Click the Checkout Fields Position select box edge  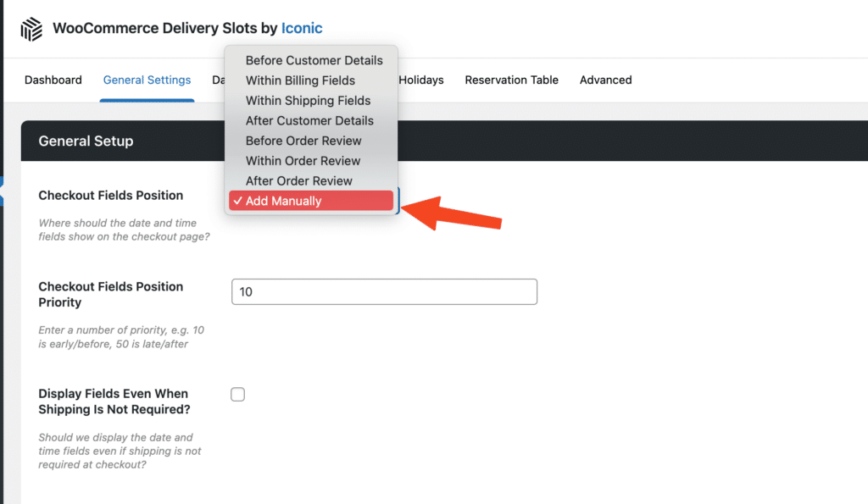(x=397, y=202)
